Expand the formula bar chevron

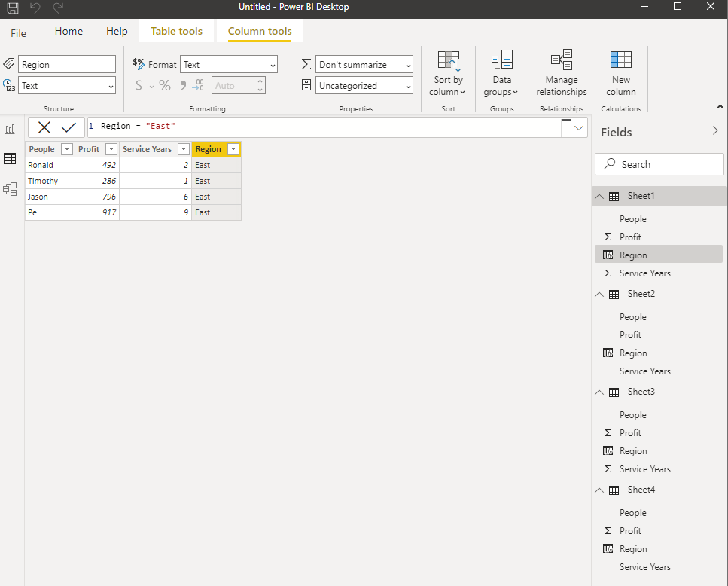pos(578,128)
